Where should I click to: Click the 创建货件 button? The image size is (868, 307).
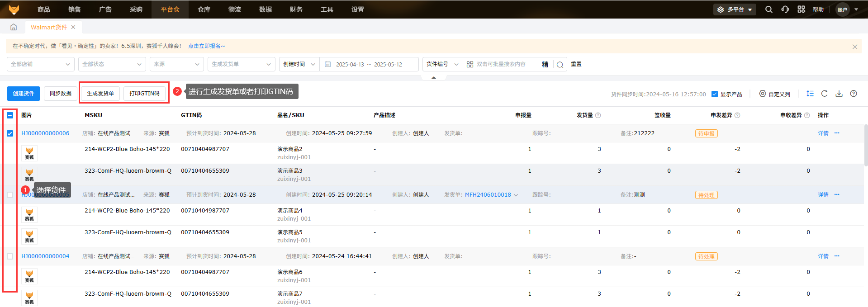[x=24, y=94]
